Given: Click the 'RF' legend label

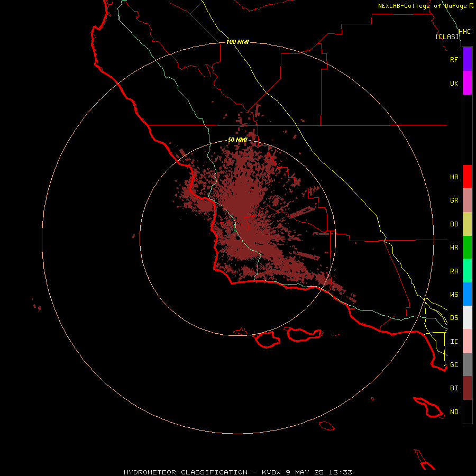Looking at the screenshot, I should 454,59.
